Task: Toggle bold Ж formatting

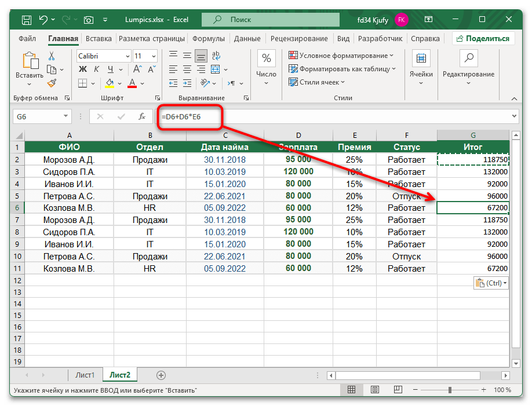Action: 82,70
